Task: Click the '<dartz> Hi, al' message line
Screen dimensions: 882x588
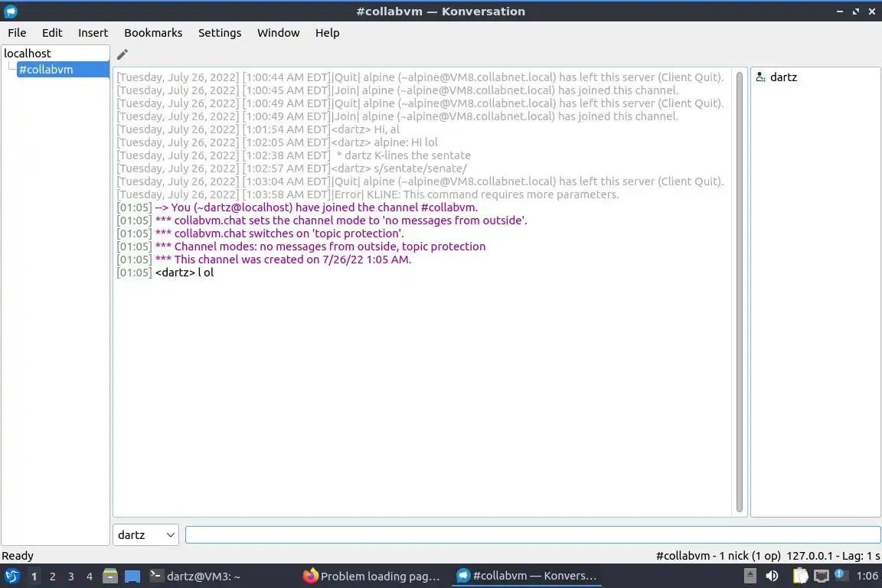Action: tap(257, 129)
